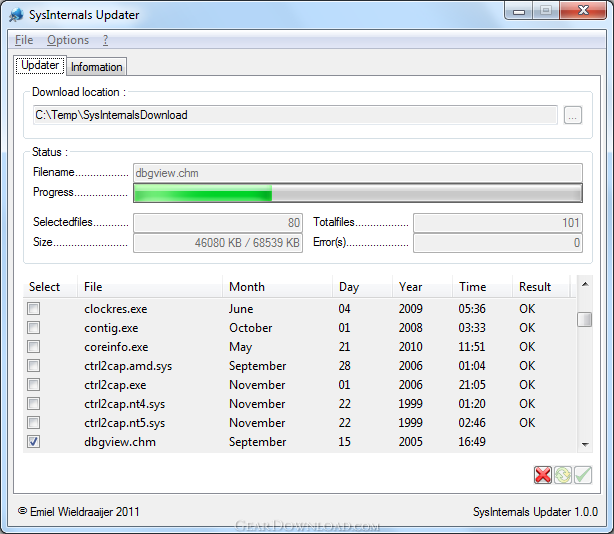Click the Selectedfiles value field showing 80
This screenshot has height=534, width=614.
point(218,223)
